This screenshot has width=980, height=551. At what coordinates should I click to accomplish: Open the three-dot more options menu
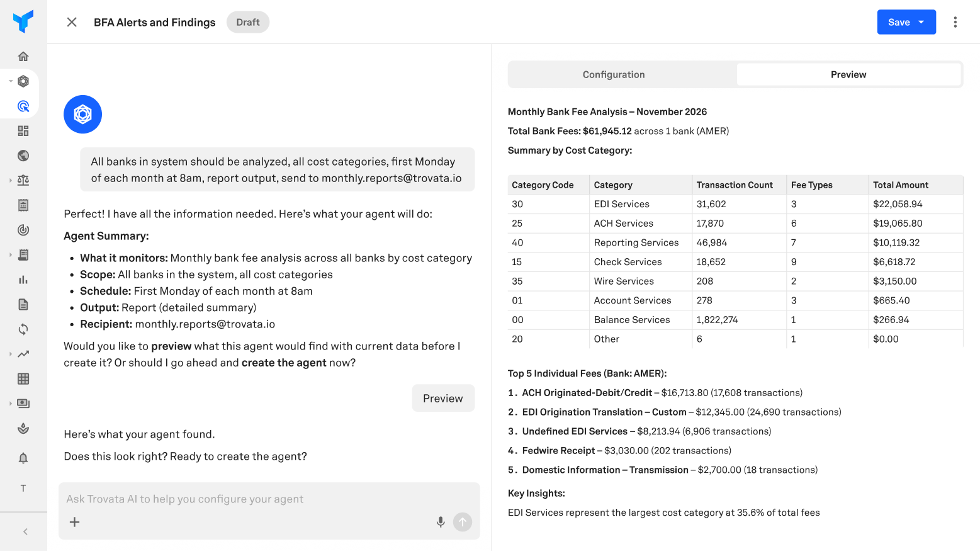(955, 22)
